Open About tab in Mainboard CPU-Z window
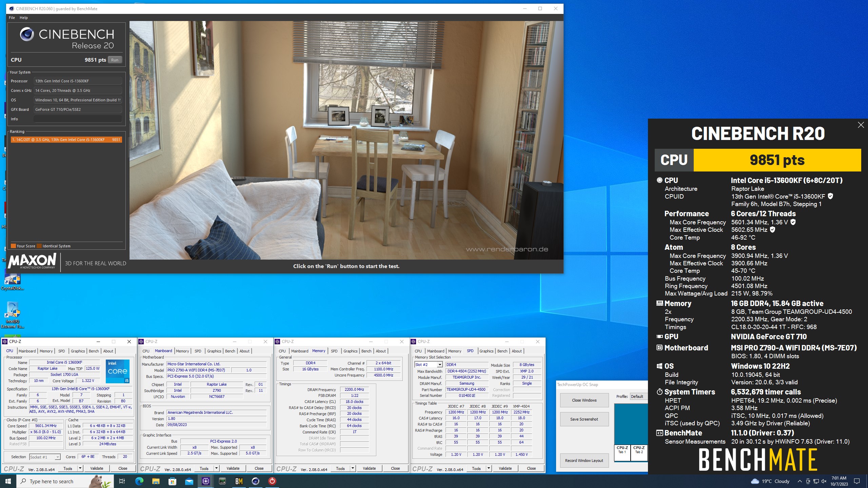Screen dimensions: 868x488 pyautogui.click(x=244, y=351)
